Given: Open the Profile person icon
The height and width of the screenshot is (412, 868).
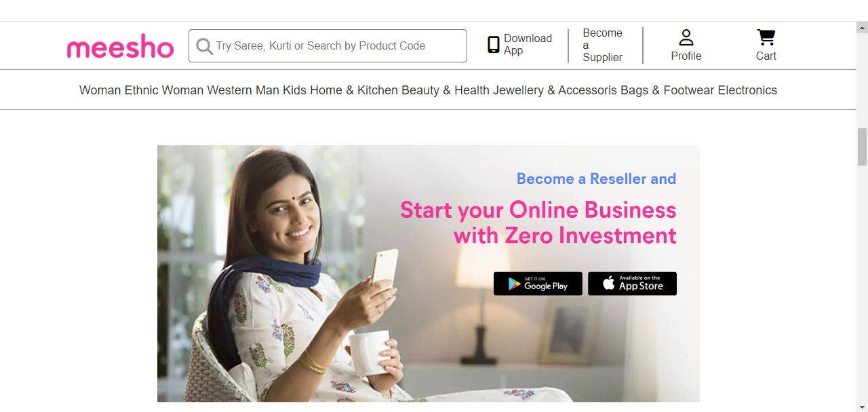Looking at the screenshot, I should click(x=686, y=37).
